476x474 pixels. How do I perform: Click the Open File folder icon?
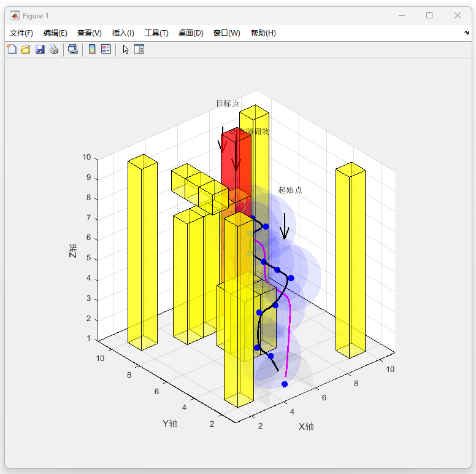[26, 49]
